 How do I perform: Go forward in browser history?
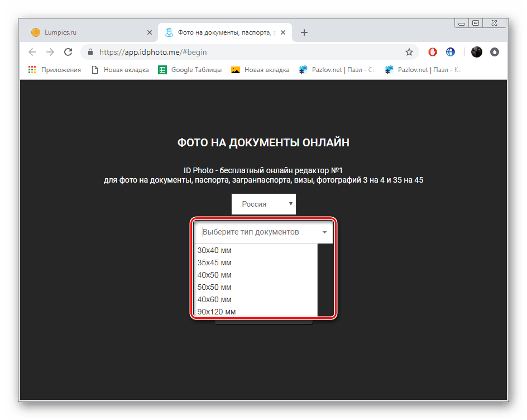[50, 52]
